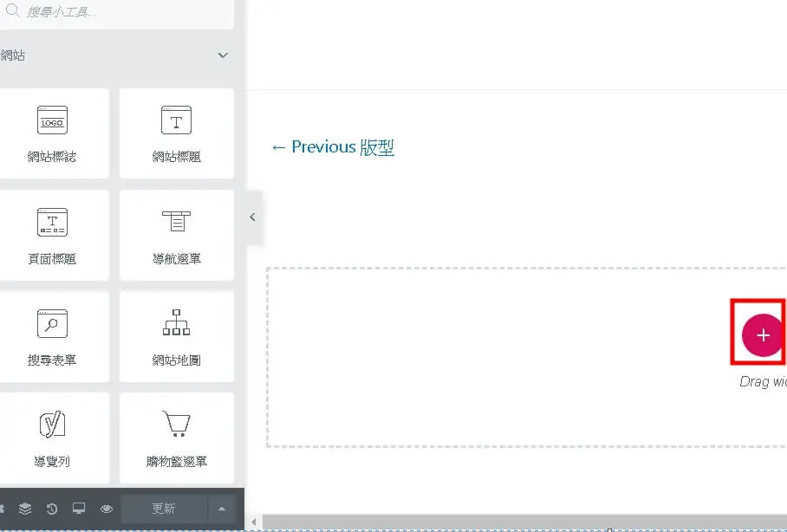Open the revision history icon
The height and width of the screenshot is (532, 787).
click(52, 509)
